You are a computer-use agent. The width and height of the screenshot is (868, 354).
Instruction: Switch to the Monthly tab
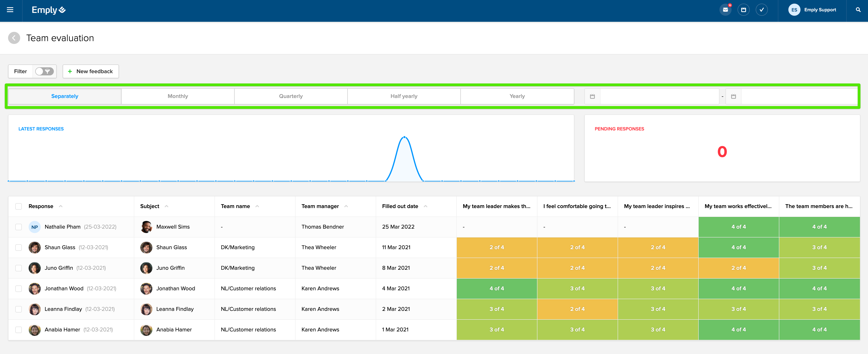pos(178,96)
